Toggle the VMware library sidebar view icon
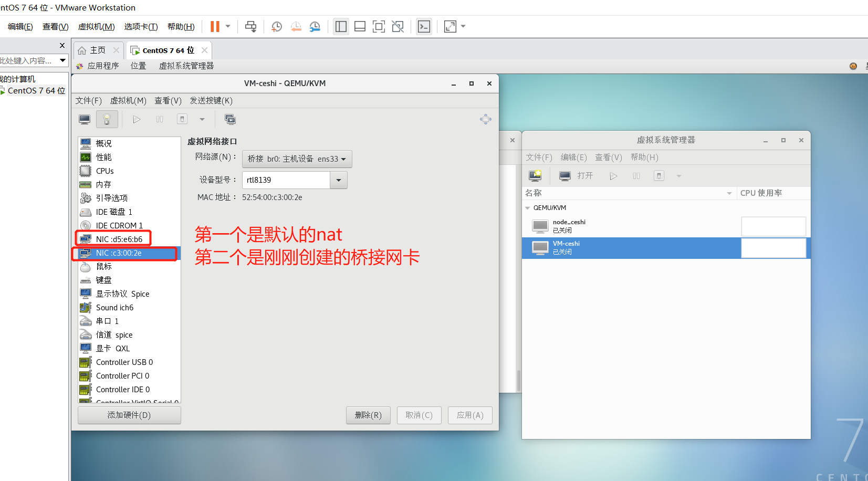Screen dimensions: 868x481 tap(341, 26)
